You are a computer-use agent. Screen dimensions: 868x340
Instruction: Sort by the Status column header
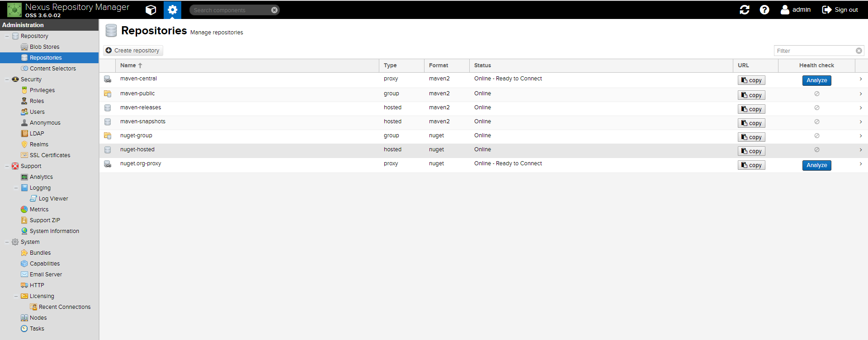tap(601, 65)
